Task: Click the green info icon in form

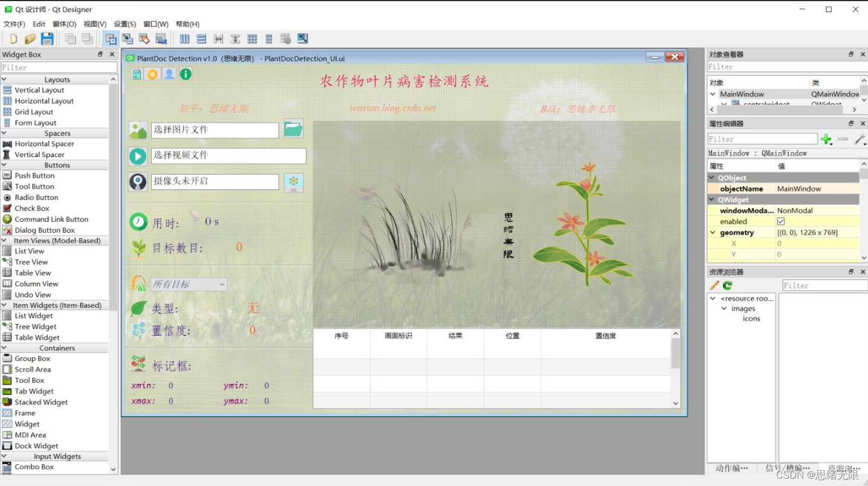Action: click(186, 74)
